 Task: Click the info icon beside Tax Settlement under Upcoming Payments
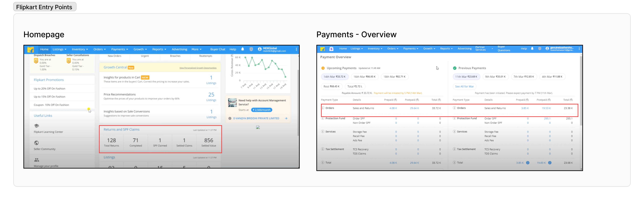tap(323, 149)
